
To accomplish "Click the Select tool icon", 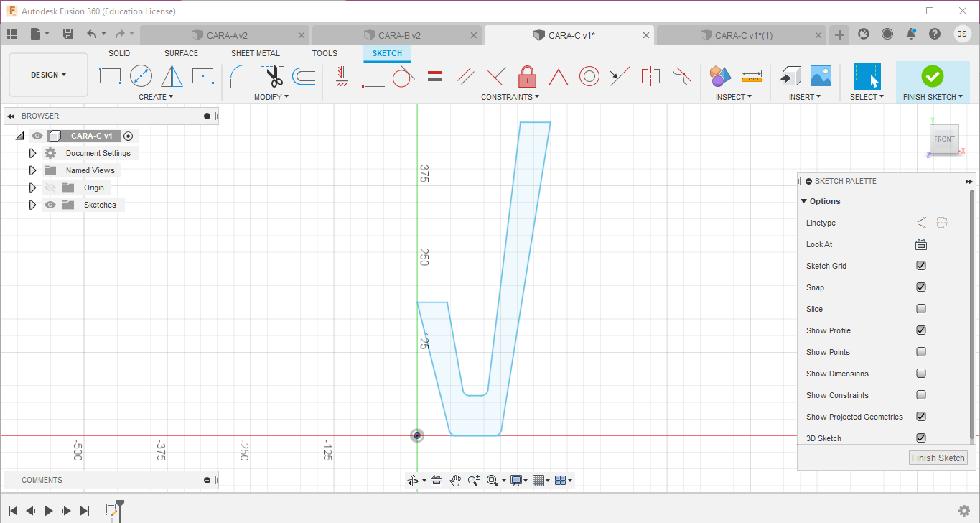I will [867, 75].
